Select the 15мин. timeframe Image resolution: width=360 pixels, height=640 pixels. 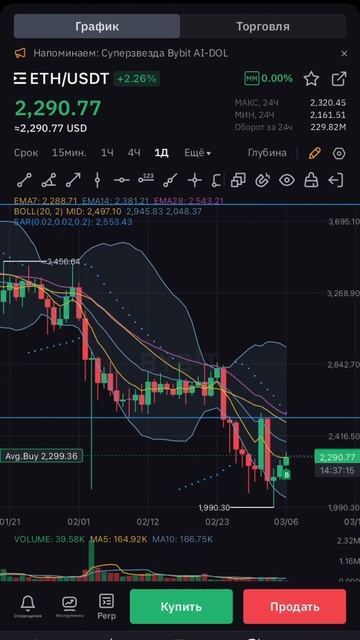click(69, 153)
